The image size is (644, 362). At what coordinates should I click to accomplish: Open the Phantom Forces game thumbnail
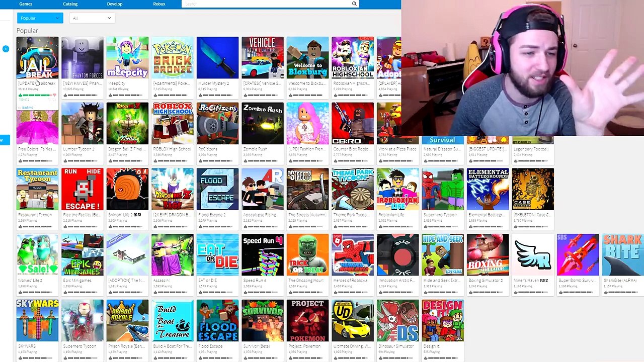(83, 57)
